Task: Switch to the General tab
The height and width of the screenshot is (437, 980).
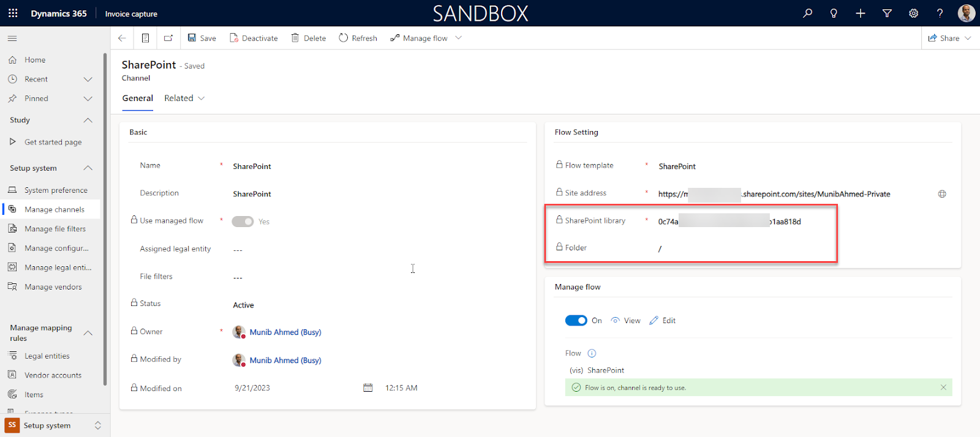Action: (x=137, y=99)
